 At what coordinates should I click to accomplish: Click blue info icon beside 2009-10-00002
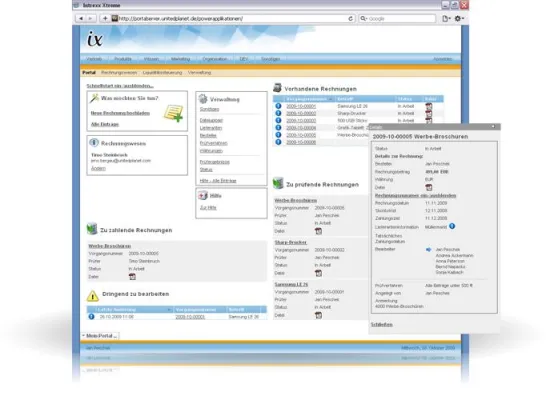pyautogui.click(x=278, y=113)
